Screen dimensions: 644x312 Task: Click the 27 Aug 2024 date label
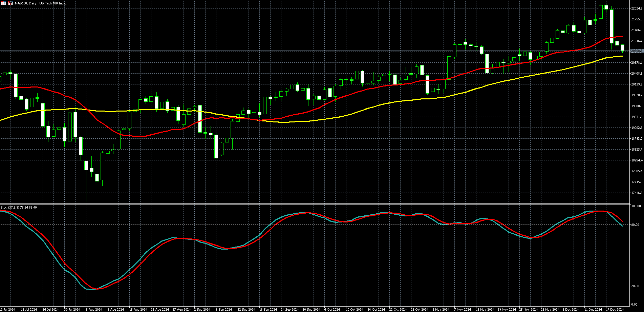click(x=181, y=310)
